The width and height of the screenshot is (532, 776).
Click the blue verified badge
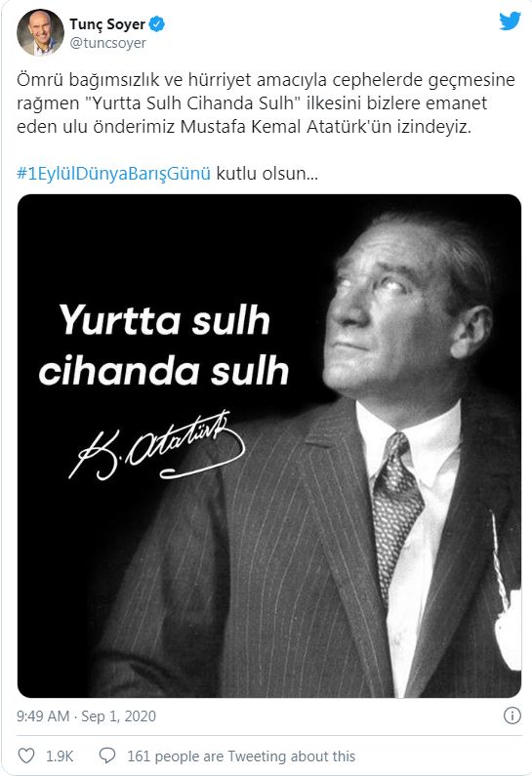click(x=157, y=23)
